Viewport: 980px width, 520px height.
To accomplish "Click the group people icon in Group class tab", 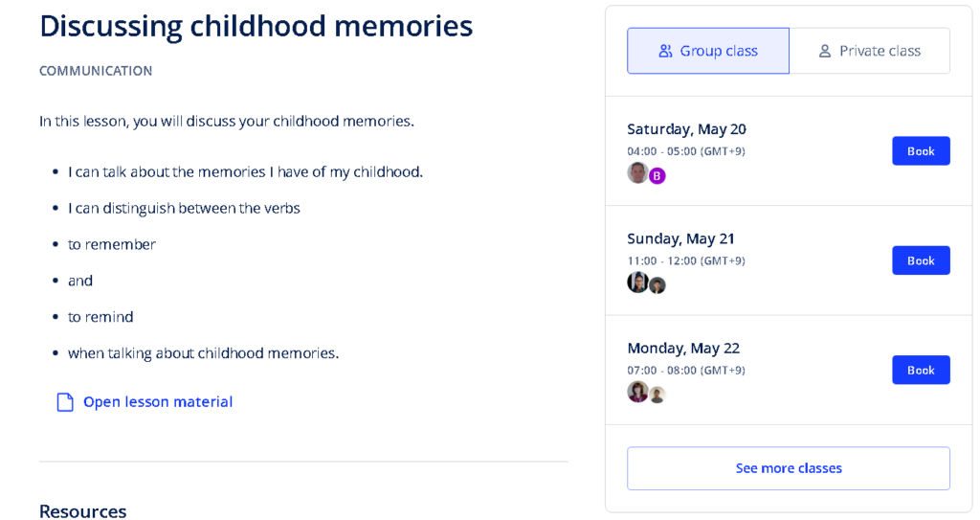I will coord(666,52).
